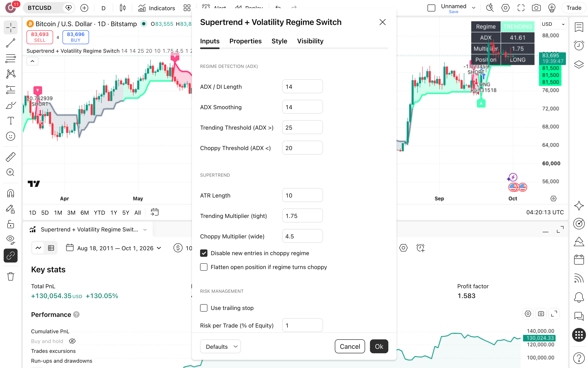Enable Use trailing stop checkbox

tap(204, 308)
